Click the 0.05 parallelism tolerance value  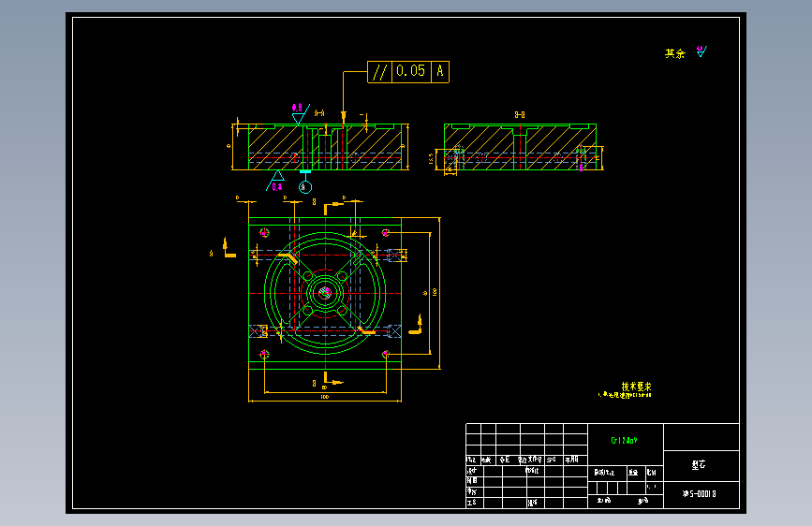pyautogui.click(x=410, y=71)
